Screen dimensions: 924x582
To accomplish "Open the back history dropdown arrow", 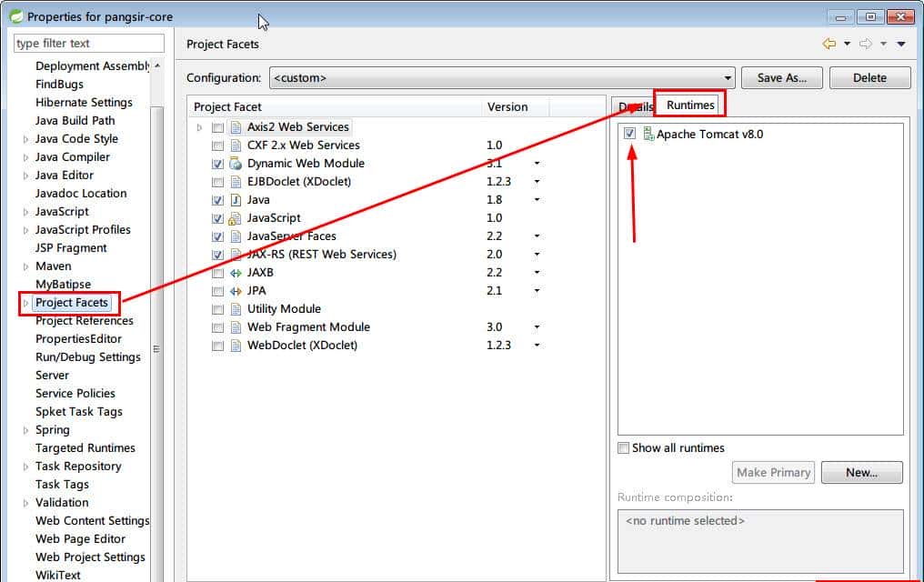I will (x=847, y=44).
